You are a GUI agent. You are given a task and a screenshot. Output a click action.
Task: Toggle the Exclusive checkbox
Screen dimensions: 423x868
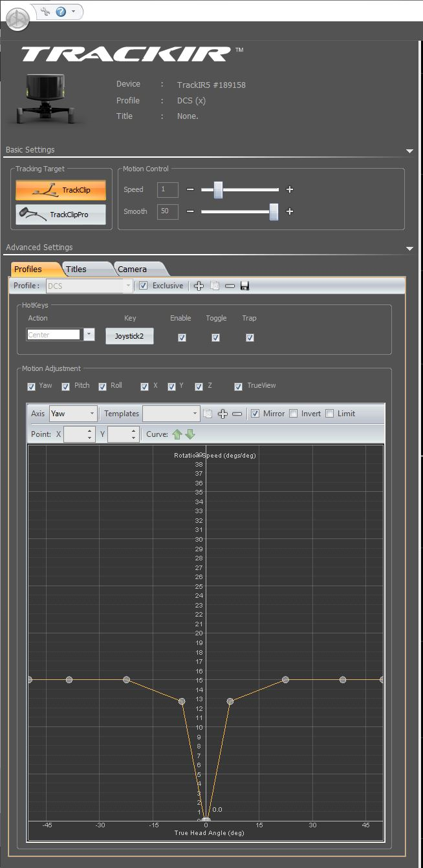point(144,286)
